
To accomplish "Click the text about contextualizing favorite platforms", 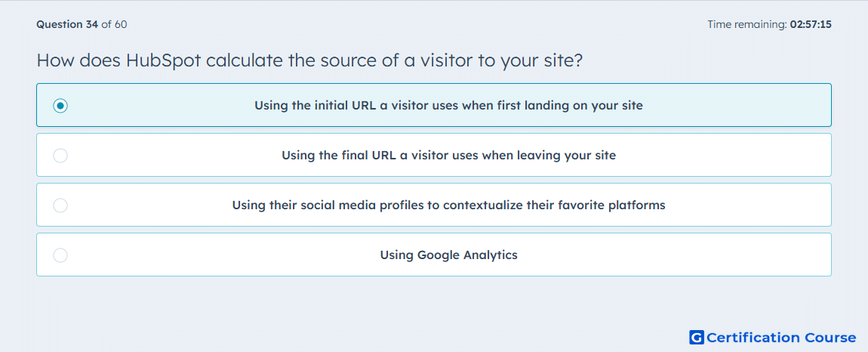I will [448, 205].
